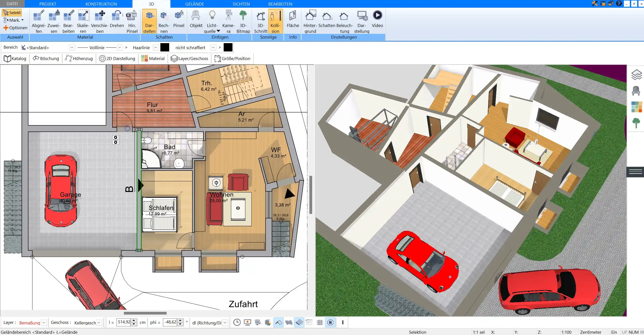Screen dimensions: 644x335
Task: Click the Größe/Position button
Action: [x=232, y=59]
